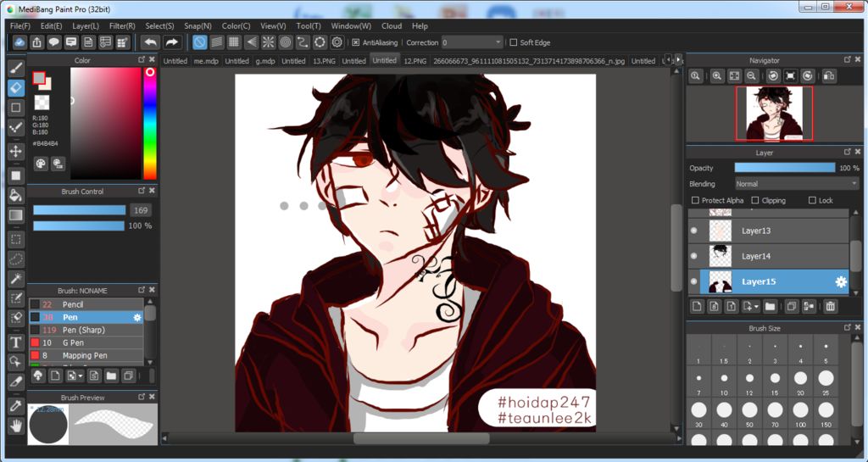868x462 pixels.
Task: Switch to the 13.PNG tab
Action: point(324,61)
